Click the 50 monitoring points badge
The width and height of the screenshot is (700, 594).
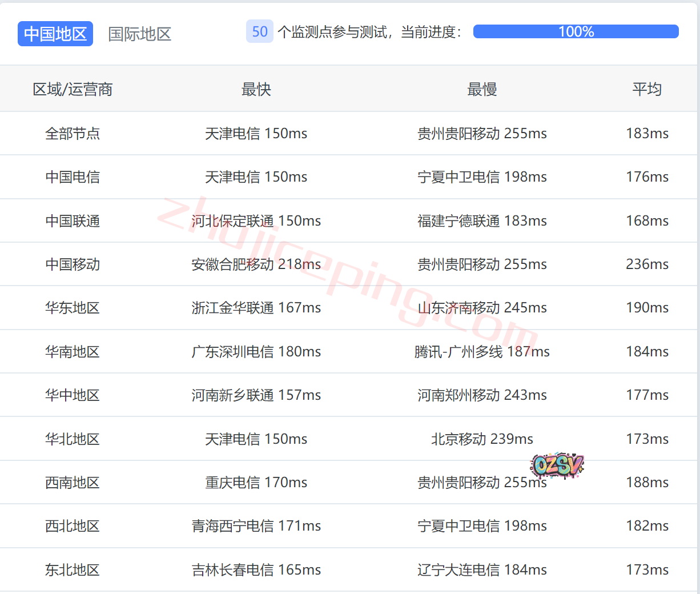[x=260, y=31]
